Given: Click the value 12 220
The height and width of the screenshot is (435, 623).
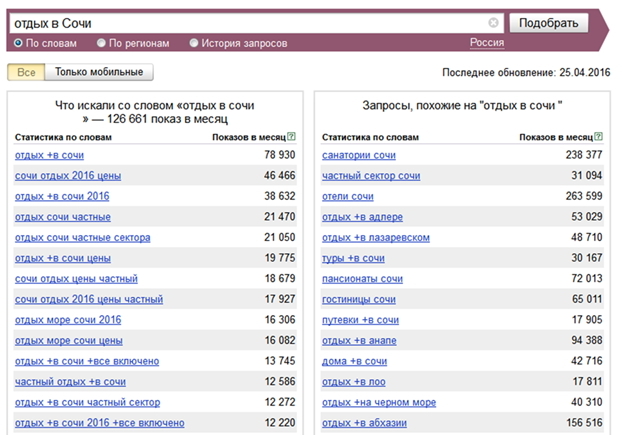Looking at the screenshot, I should click(x=280, y=423).
